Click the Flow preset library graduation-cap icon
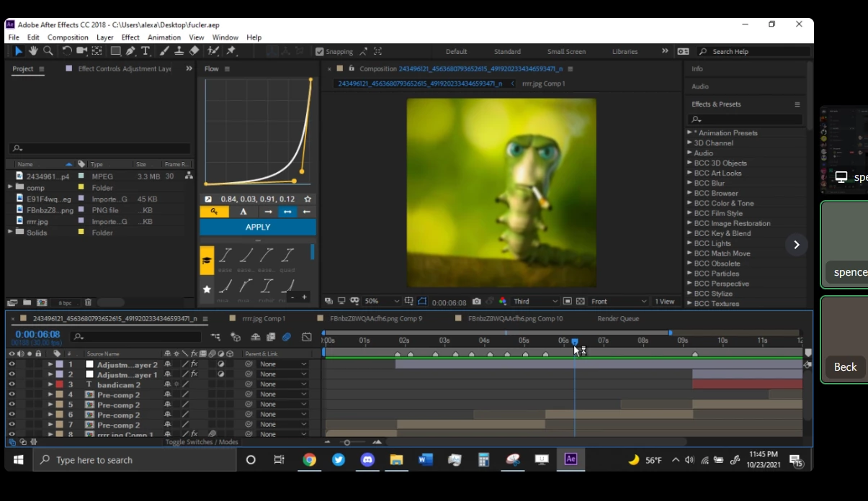The image size is (868, 501). [207, 261]
